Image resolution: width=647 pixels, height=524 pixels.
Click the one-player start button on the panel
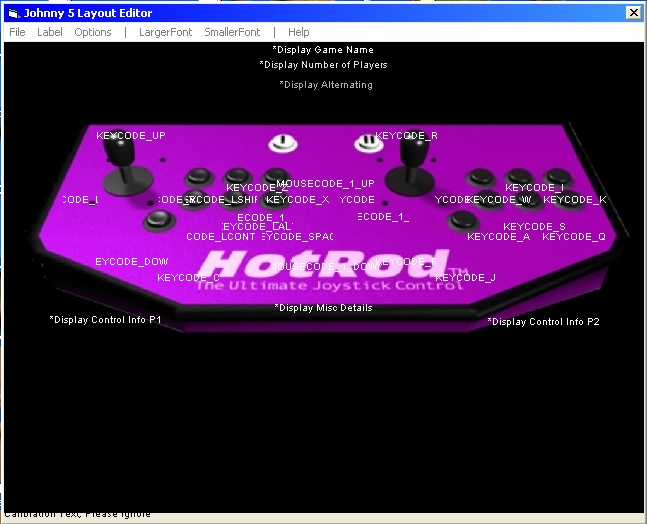point(283,143)
